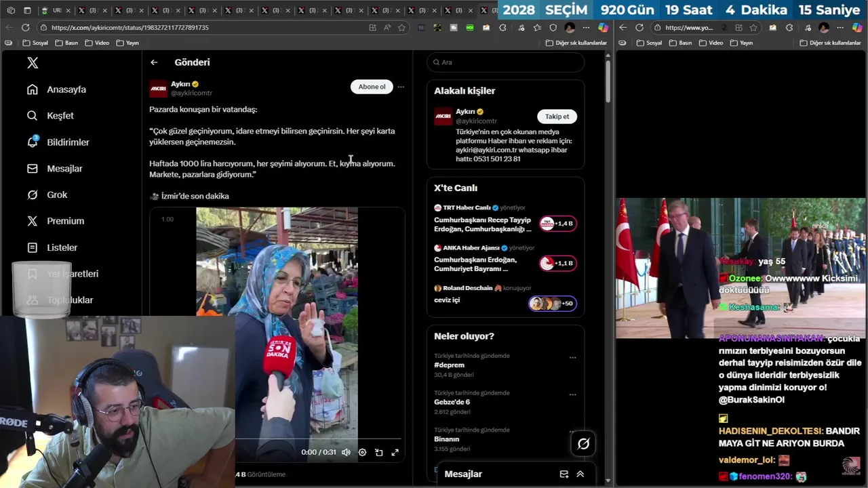Open the @aykiricomtr handle in post header
The width and height of the screenshot is (868, 488).
191,93
